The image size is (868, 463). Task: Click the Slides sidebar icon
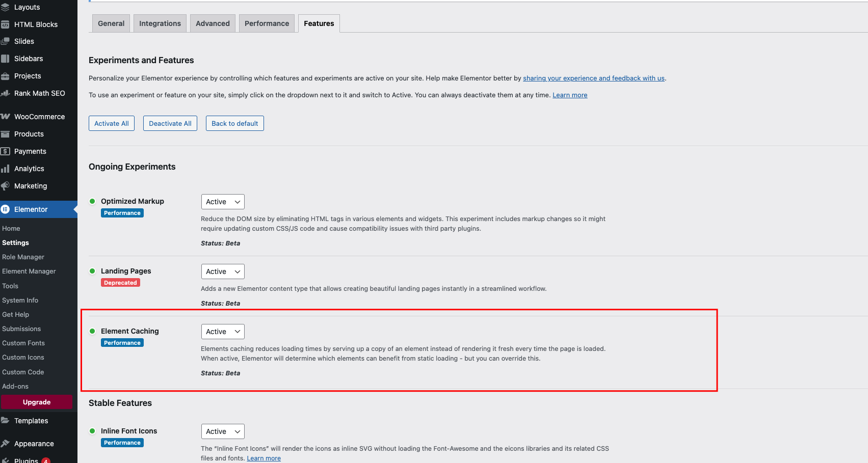click(x=5, y=41)
